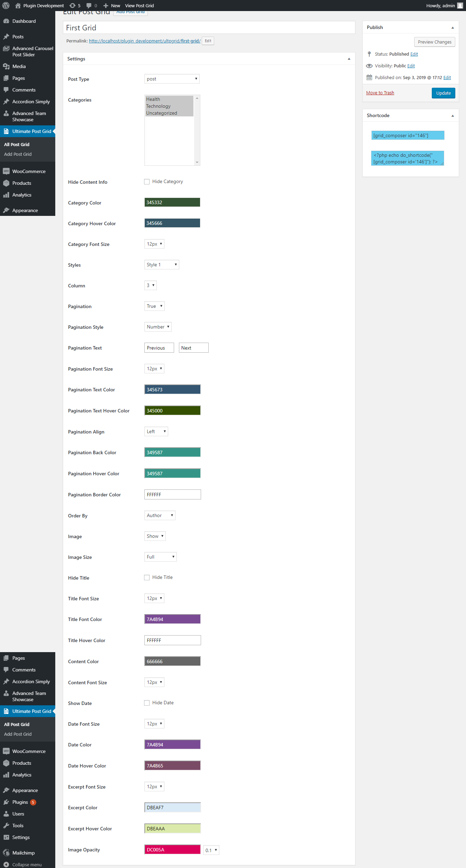This screenshot has height=868, width=466.
Task: Check the Hide Title checkbox
Action: point(147,578)
